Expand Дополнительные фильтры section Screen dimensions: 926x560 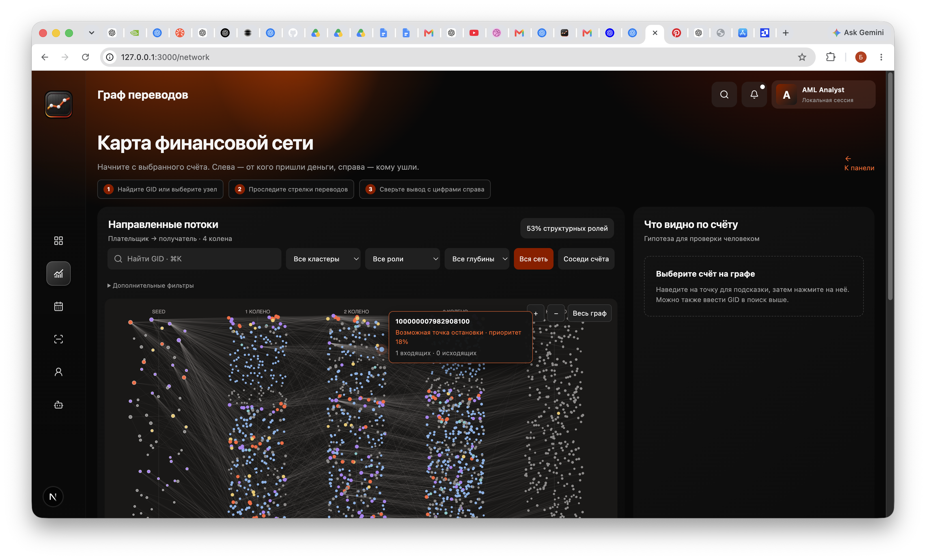[x=150, y=286]
